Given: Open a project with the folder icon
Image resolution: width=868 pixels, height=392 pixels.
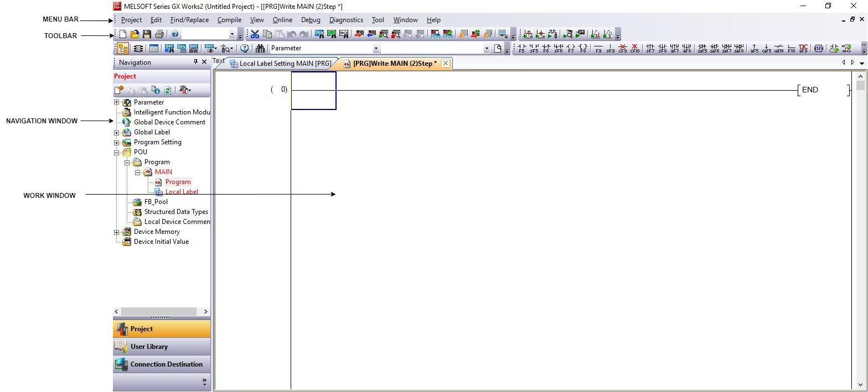Looking at the screenshot, I should (x=135, y=34).
